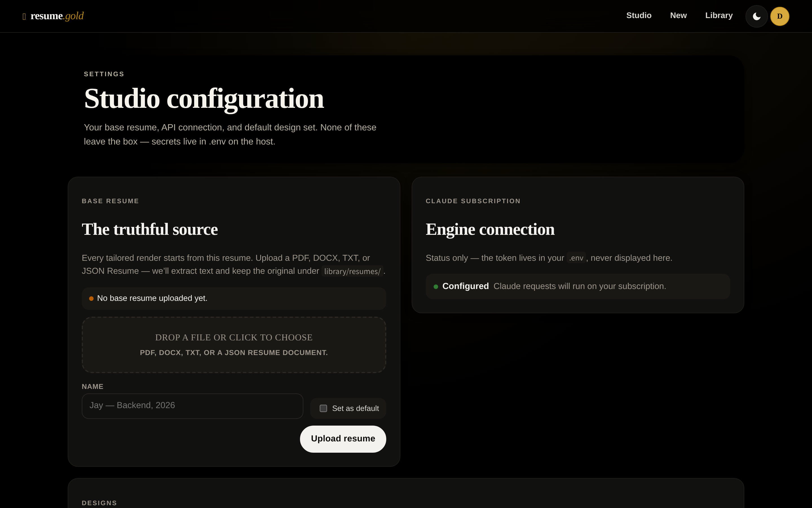Click the 'SETTINGS' label above the title

click(104, 74)
